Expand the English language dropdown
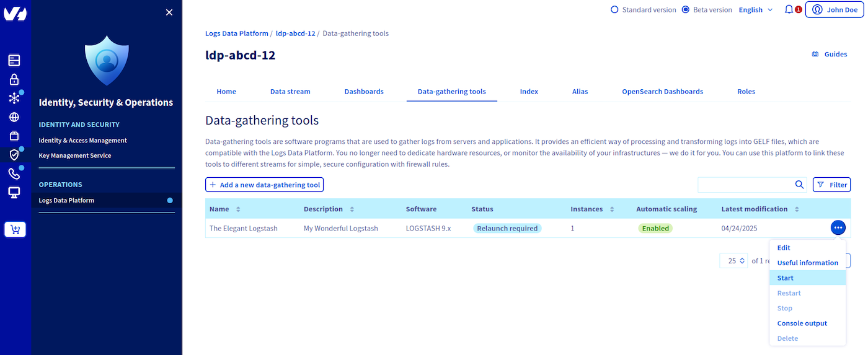Viewport: 868px width, 355px height. point(756,10)
